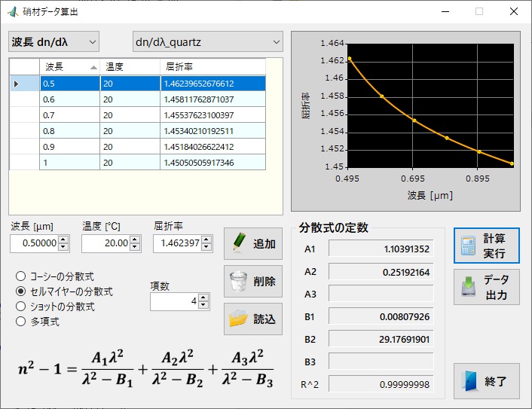
Task: Click the row header of row 0.7
Action: coord(24,115)
